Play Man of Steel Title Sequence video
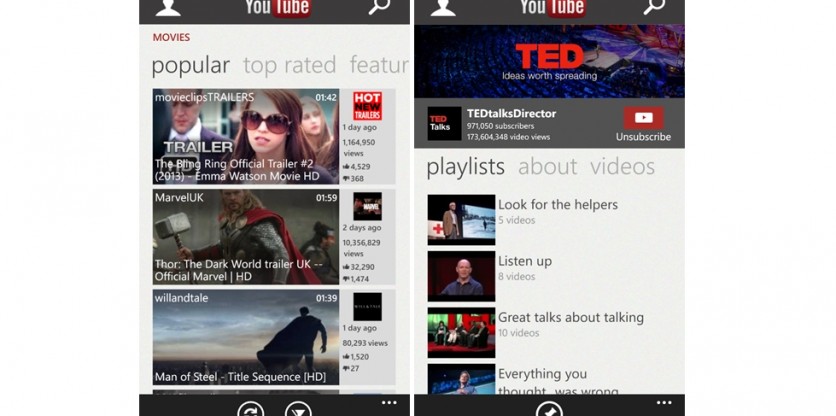 [246, 337]
